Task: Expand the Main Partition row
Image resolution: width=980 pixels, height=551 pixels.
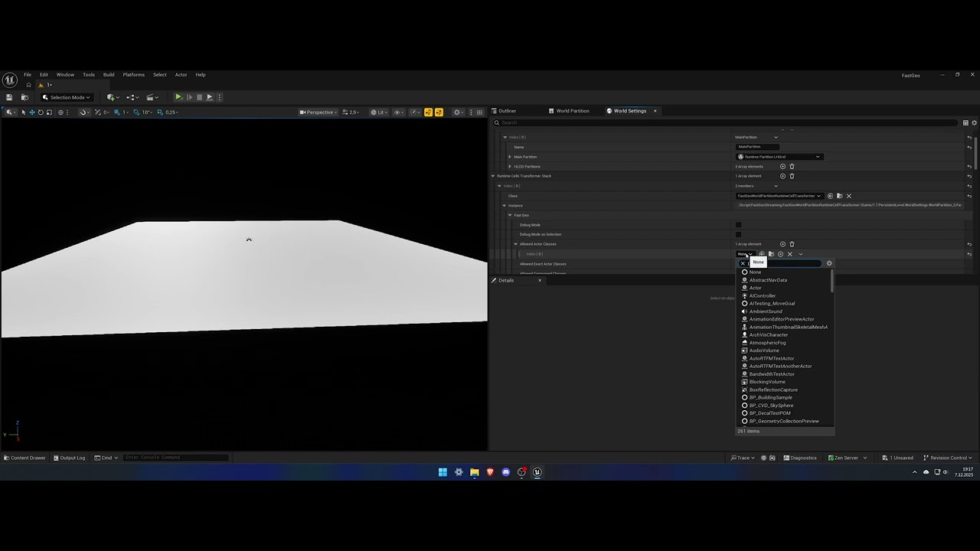Action: coord(510,157)
